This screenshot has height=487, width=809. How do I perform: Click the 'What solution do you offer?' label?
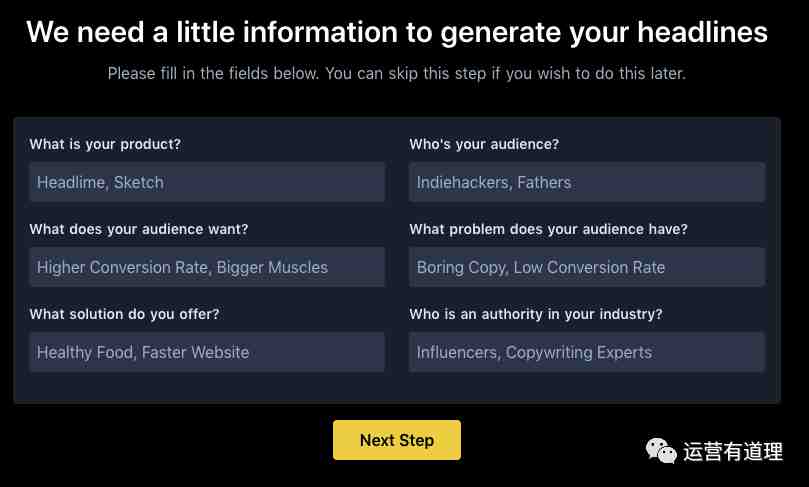124,314
